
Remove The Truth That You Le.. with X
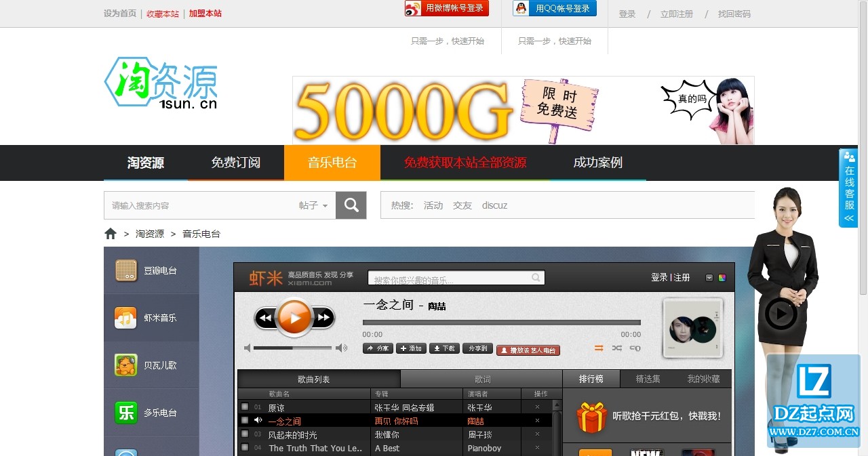[538, 448]
